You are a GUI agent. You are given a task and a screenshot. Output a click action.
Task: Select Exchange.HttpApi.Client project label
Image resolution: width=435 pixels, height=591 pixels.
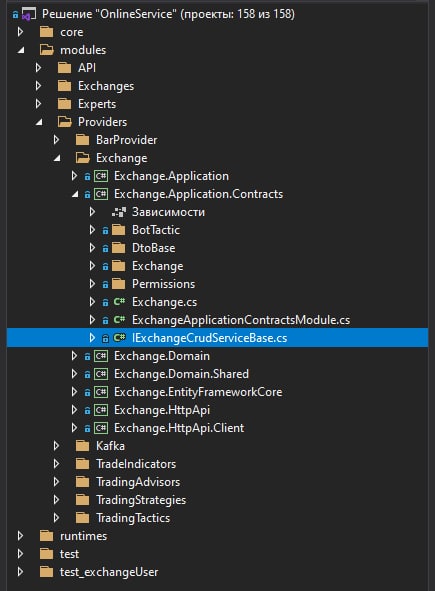coord(179,428)
